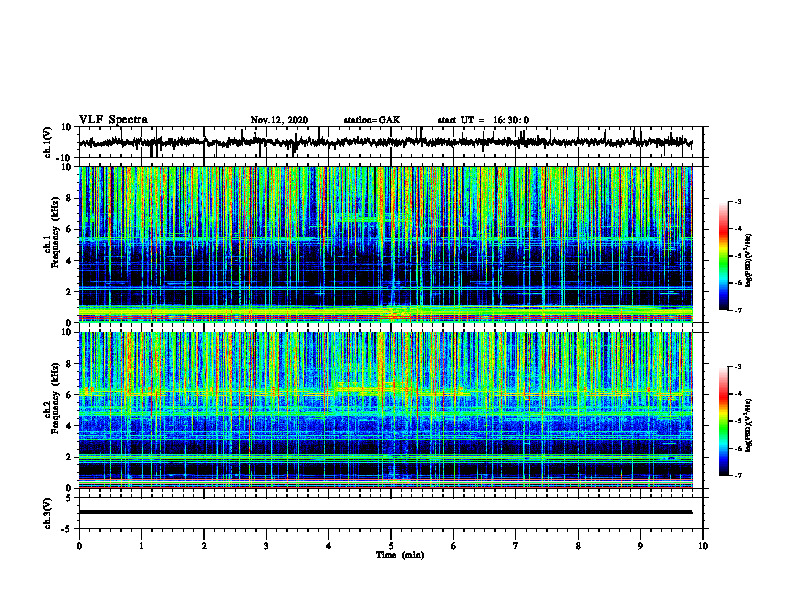Viewport: 792px width, 612px height.
Task: Click the ch.1 voltage waveform trace
Action: 385,142
